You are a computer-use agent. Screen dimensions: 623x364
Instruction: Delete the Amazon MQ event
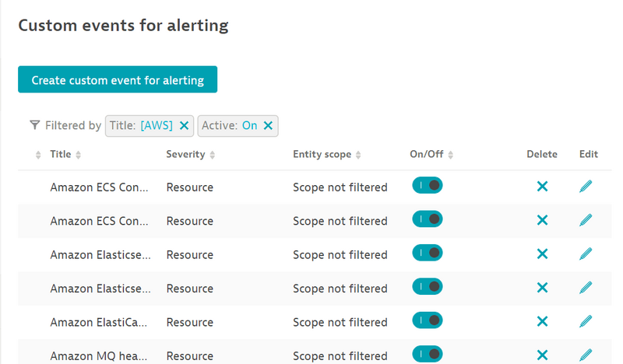542,355
